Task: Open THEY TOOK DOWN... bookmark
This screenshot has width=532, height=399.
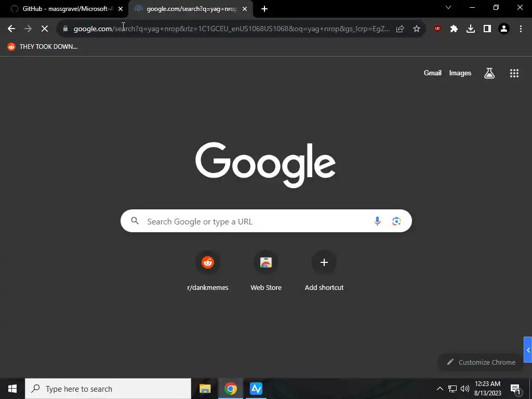Action: pos(43,47)
